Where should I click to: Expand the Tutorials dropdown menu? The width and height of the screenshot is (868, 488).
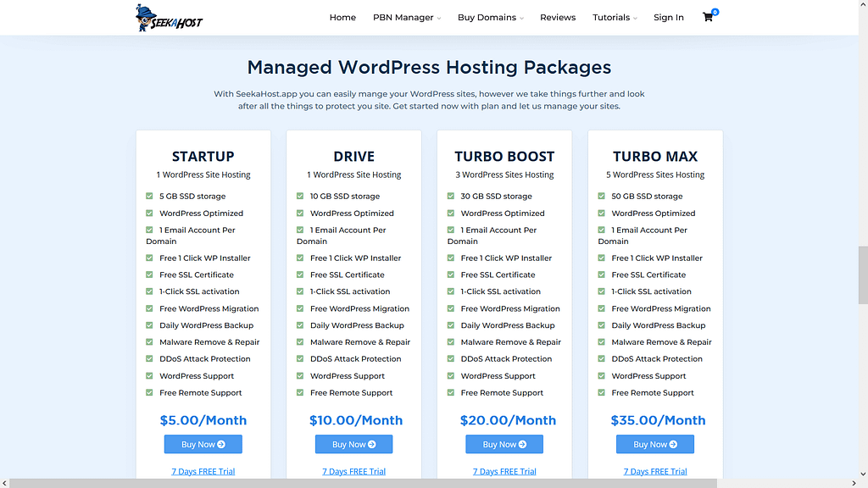click(x=615, y=18)
